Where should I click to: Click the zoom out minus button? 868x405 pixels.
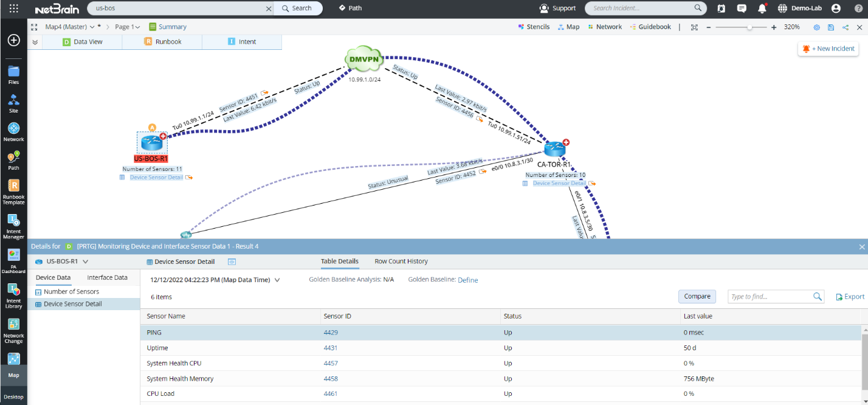(x=709, y=27)
